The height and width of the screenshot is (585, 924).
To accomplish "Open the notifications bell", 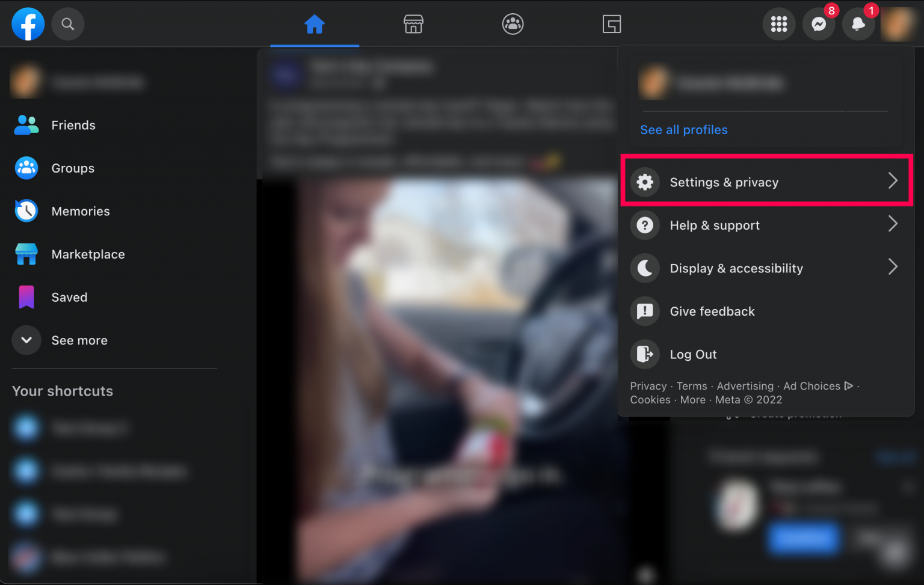I will tap(858, 24).
